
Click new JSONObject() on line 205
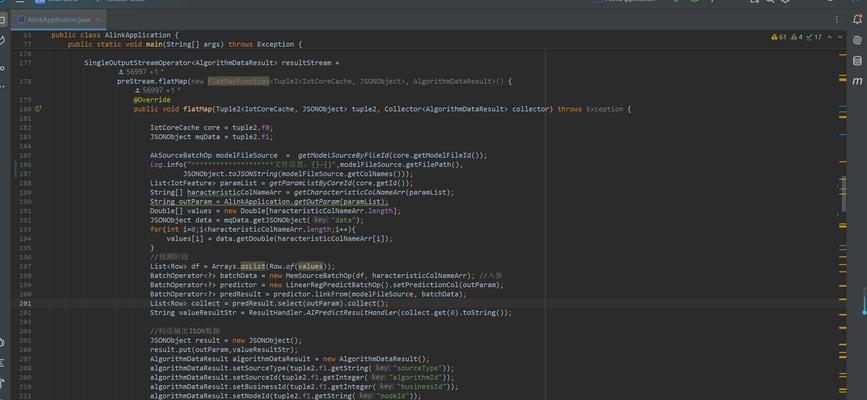[x=267, y=340]
